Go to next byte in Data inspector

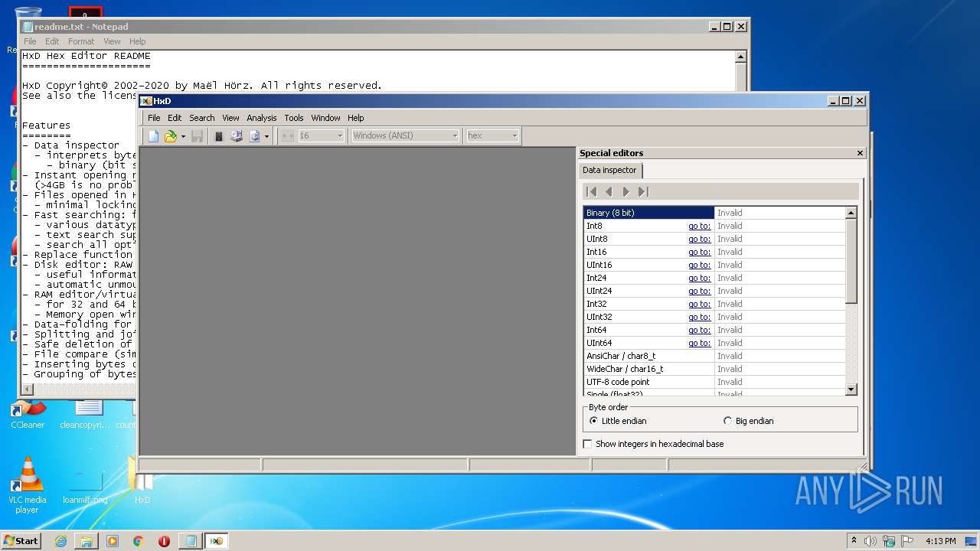tap(626, 192)
